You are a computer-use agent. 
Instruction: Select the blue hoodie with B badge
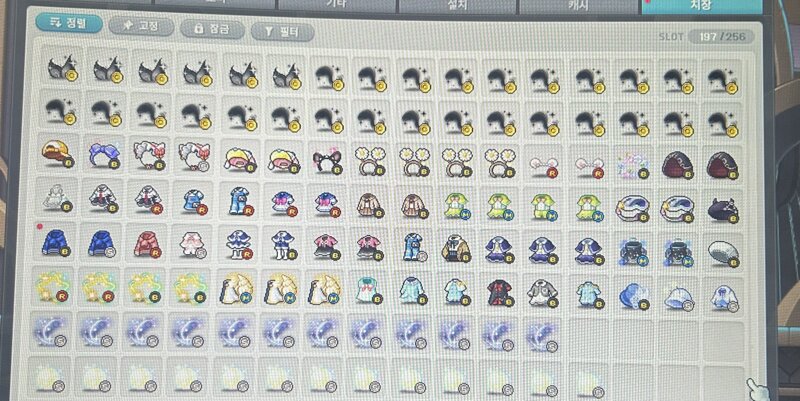point(57,242)
